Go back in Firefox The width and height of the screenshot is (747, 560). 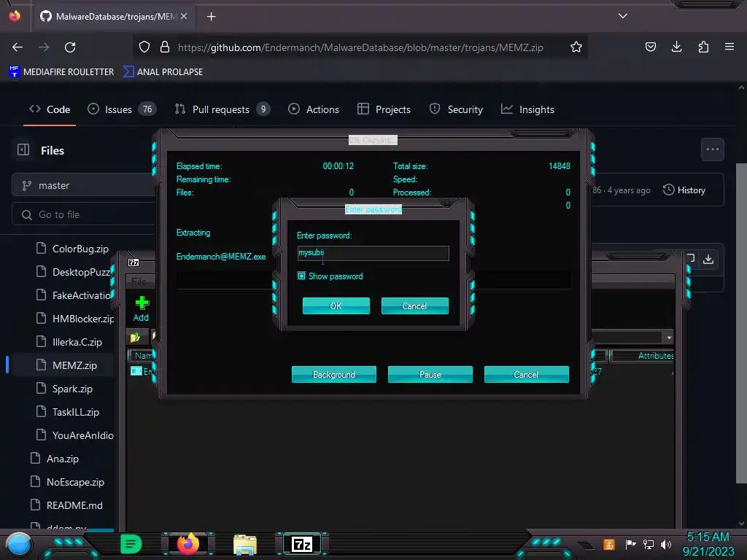[x=18, y=47]
